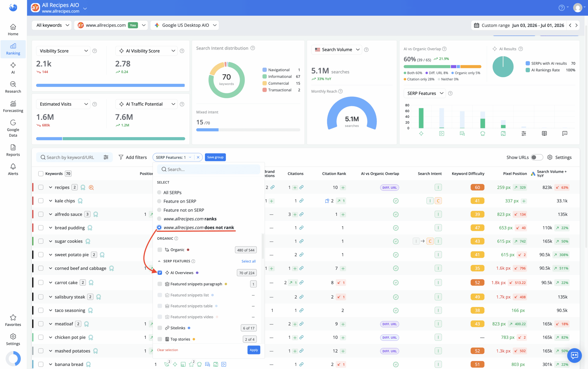Click the Monthly Reach info icon
Screen dimensions: 588x369
tap(341, 91)
